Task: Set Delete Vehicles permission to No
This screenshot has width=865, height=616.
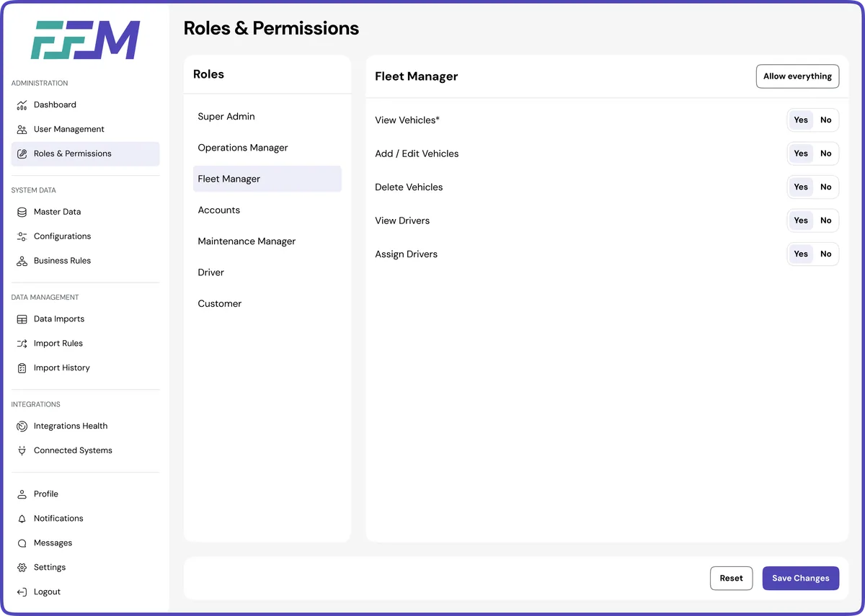Action: pyautogui.click(x=826, y=187)
